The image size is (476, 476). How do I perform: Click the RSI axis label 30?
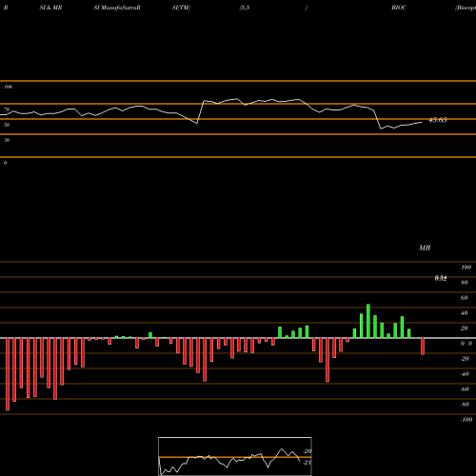(x=7, y=140)
